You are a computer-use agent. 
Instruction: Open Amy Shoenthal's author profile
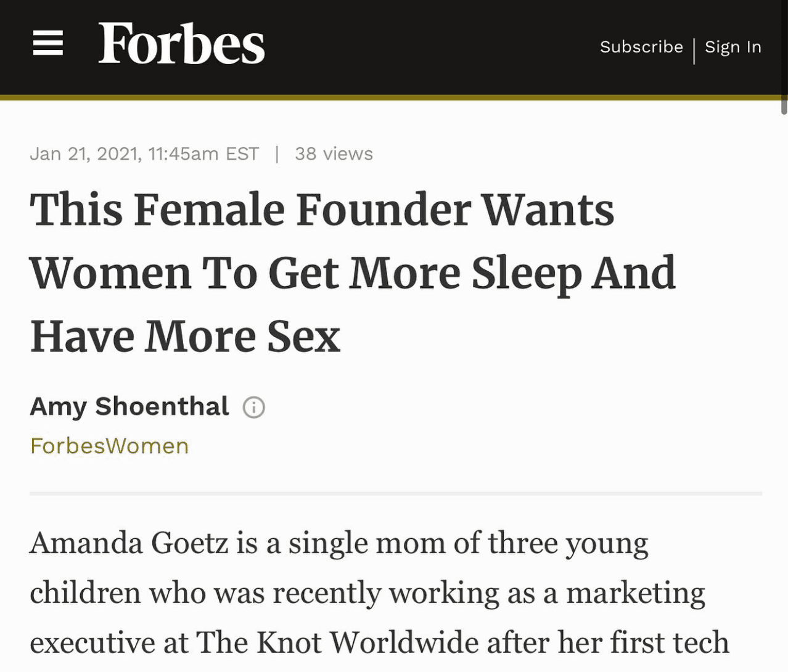click(x=129, y=407)
